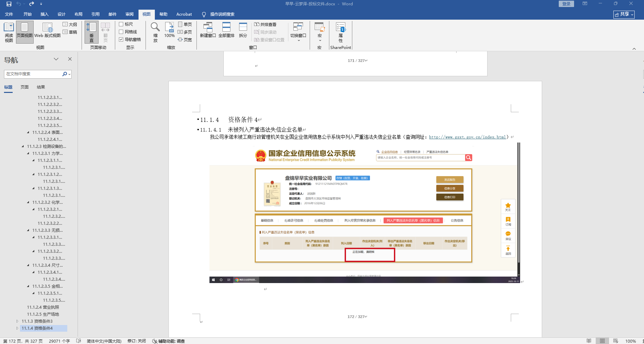Choose single page (单页) zoom
Image resolution: width=644 pixels, height=344 pixels.
(185, 24)
